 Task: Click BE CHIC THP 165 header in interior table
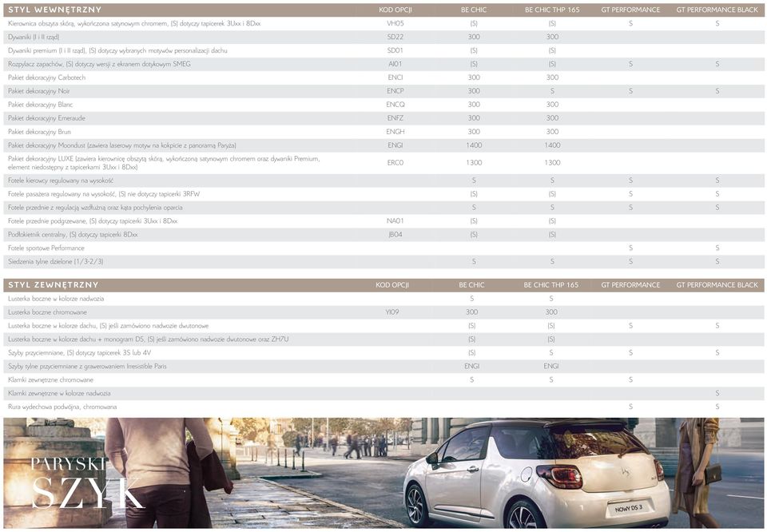click(x=552, y=10)
